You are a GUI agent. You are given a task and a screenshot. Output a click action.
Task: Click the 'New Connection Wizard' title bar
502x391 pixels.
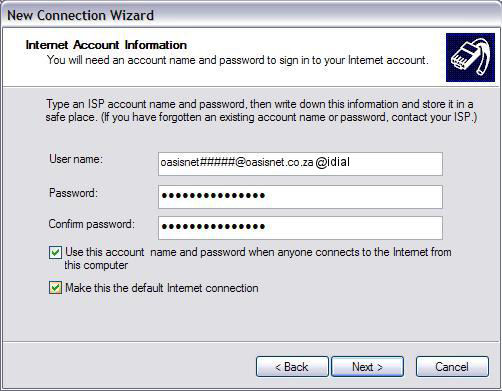(251, 15)
